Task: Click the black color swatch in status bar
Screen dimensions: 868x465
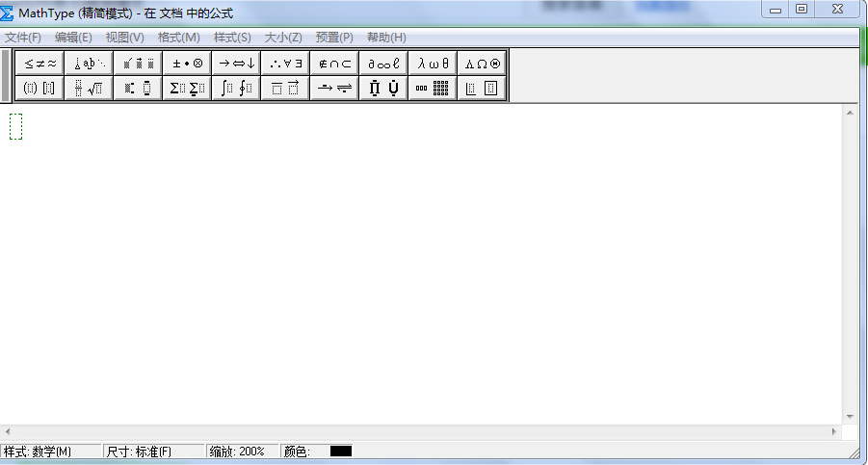Action: [341, 452]
